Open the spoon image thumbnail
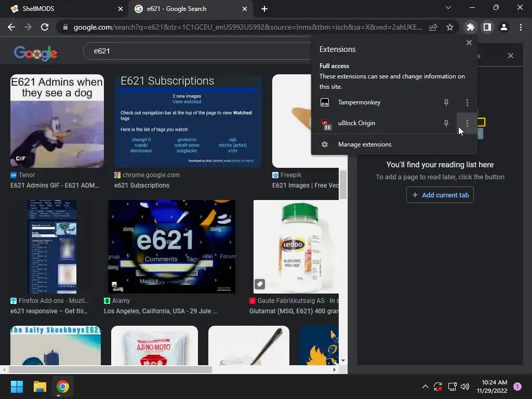This screenshot has width=532, height=399. [249, 345]
